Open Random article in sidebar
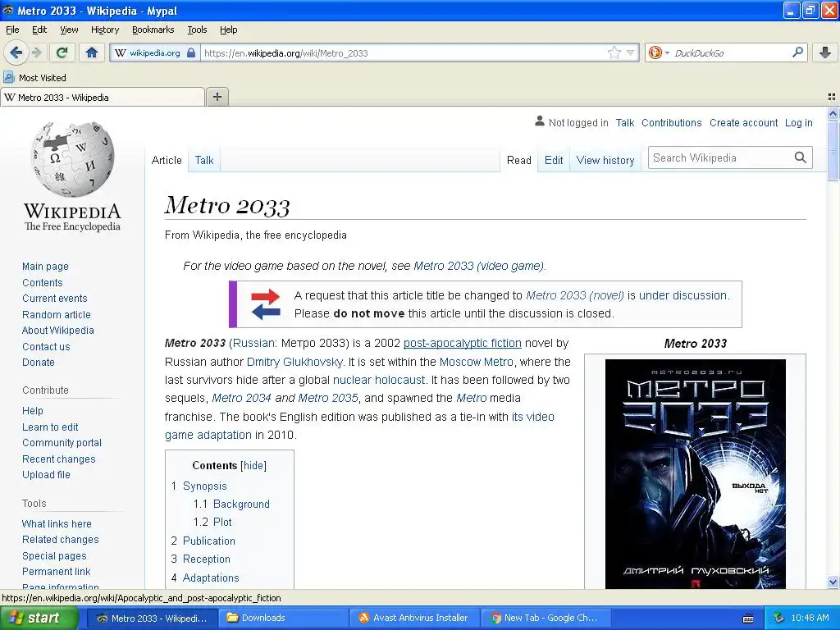The width and height of the screenshot is (840, 630). (x=57, y=314)
